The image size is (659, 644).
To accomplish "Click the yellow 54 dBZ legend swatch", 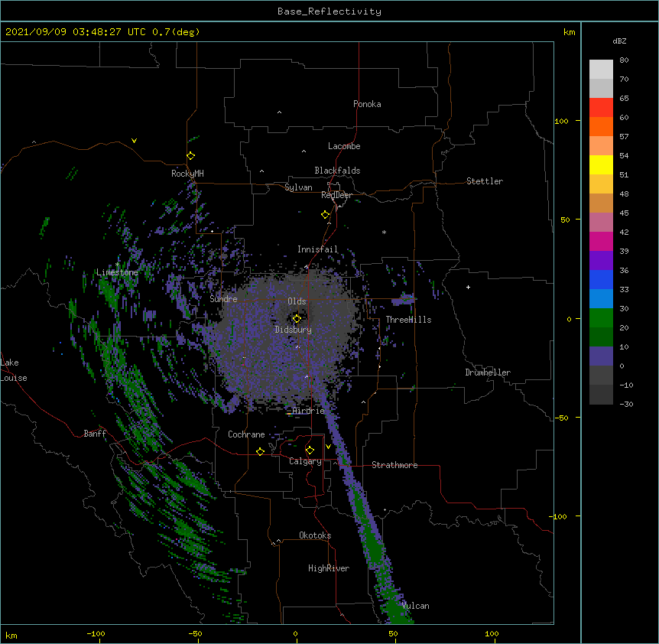I will click(x=601, y=164).
